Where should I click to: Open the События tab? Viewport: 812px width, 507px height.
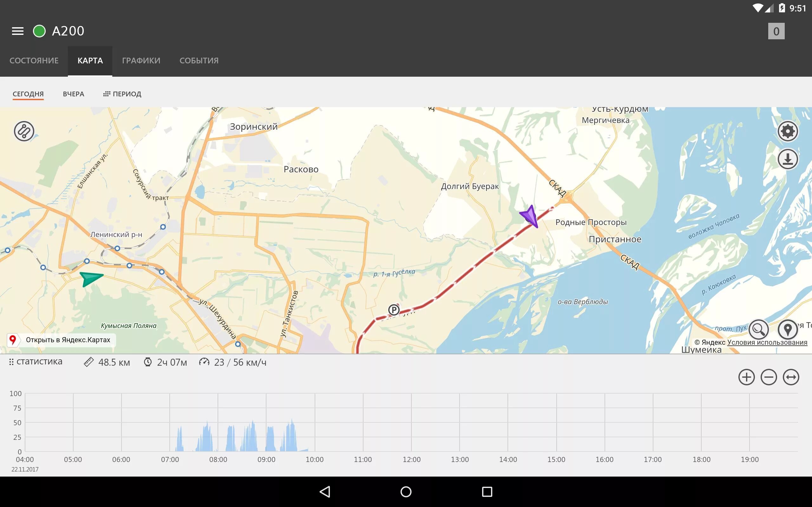coord(199,61)
